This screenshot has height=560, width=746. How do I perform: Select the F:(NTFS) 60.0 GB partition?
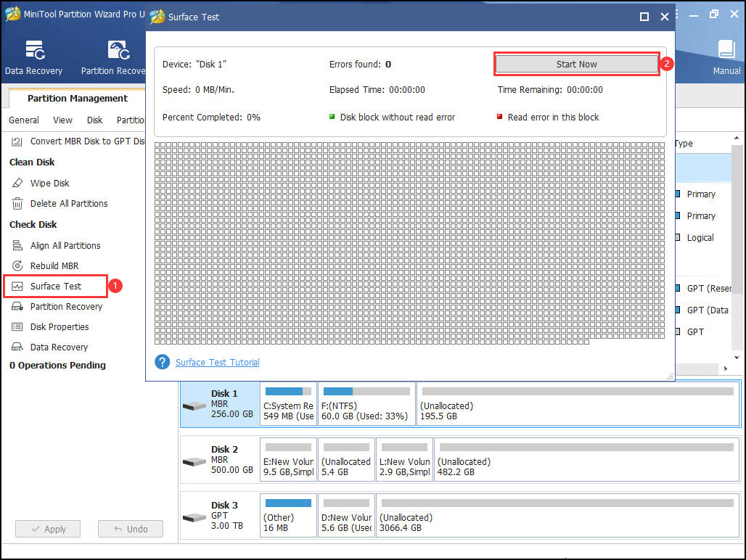coord(366,404)
